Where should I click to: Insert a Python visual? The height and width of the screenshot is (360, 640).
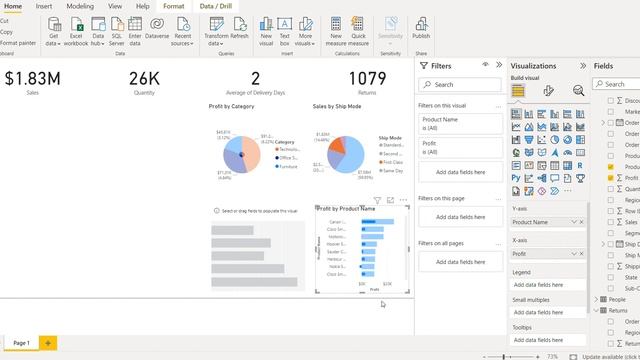(x=516, y=178)
